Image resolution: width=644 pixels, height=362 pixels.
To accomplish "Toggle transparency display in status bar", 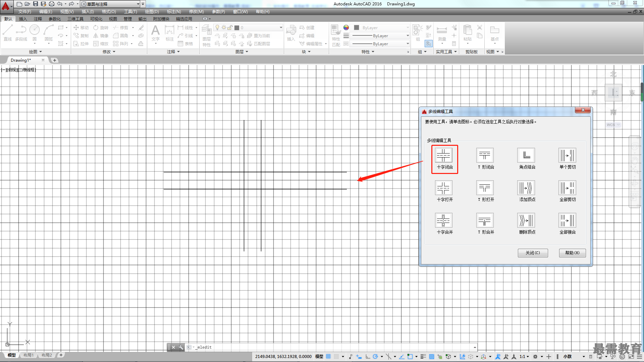I will pyautogui.click(x=432, y=357).
